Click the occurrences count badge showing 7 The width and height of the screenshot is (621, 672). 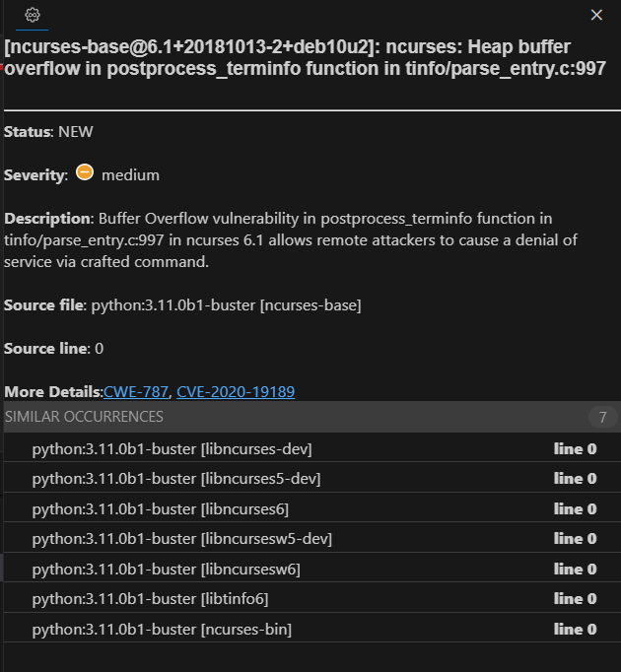coord(602,417)
